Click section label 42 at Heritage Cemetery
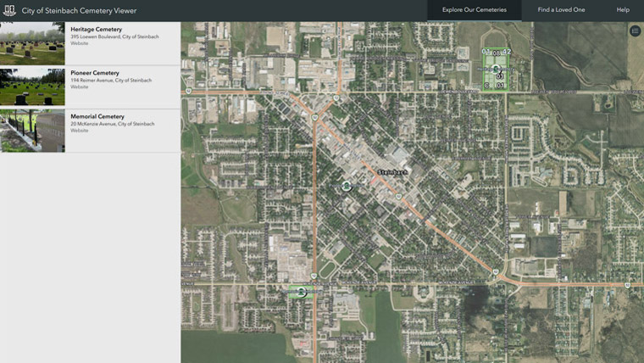The height and width of the screenshot is (363, 644). [508, 51]
